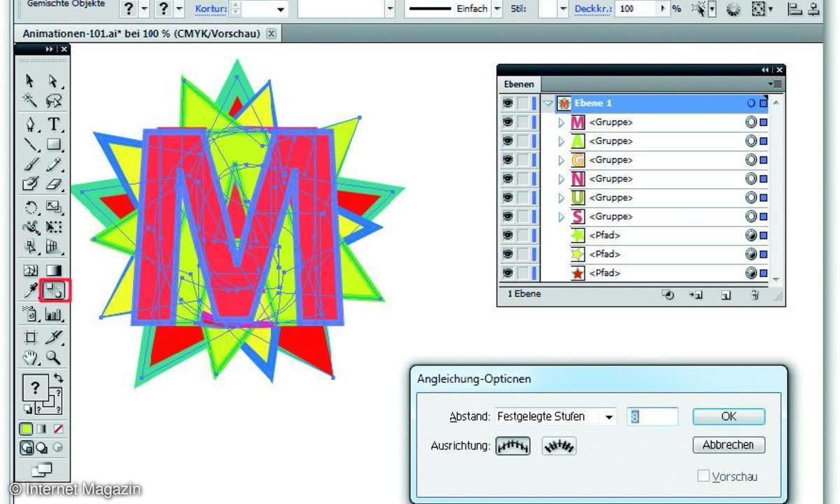This screenshot has width=840, height=504.
Task: Open the Kontur weight dropdown
Action: tap(281, 9)
